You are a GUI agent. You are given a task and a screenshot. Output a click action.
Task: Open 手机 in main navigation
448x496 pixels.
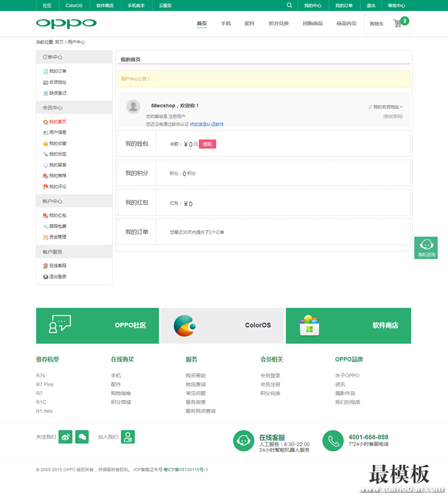click(x=226, y=24)
